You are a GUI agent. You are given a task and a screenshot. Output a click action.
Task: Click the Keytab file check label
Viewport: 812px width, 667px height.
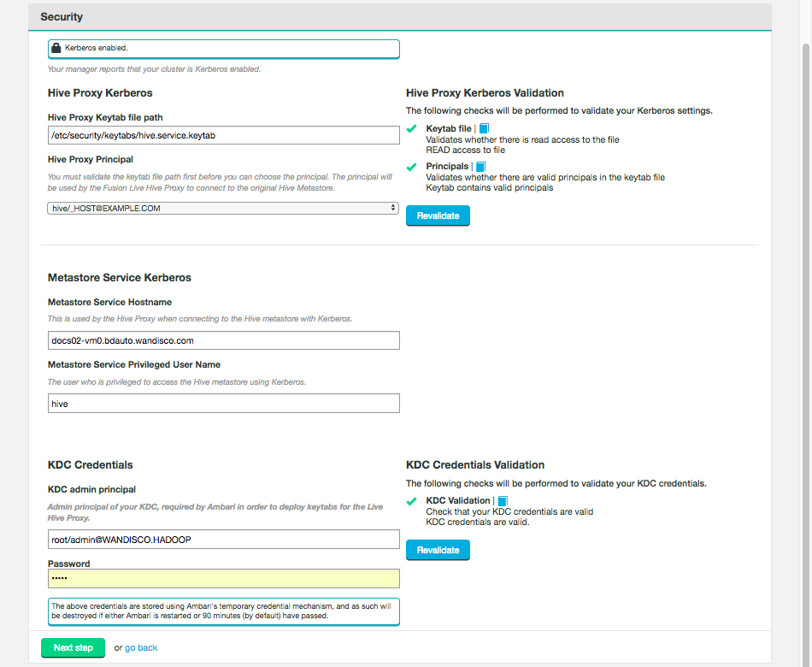(x=449, y=128)
